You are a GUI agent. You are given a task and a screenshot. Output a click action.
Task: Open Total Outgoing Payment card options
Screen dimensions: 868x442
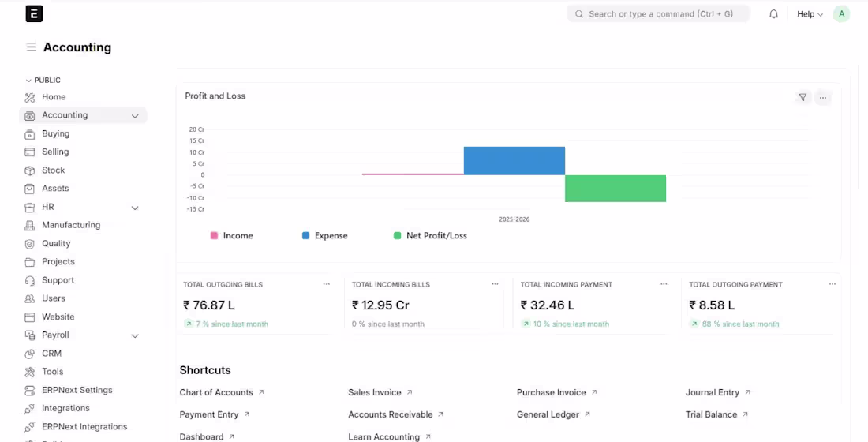pos(832,284)
